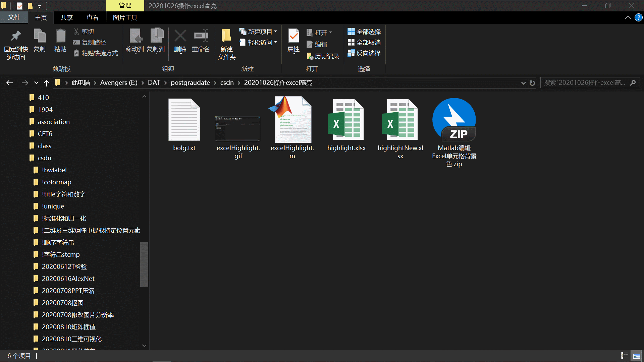Click the Rename (重命名) icon
This screenshot has height=362, width=644.
point(201,36)
